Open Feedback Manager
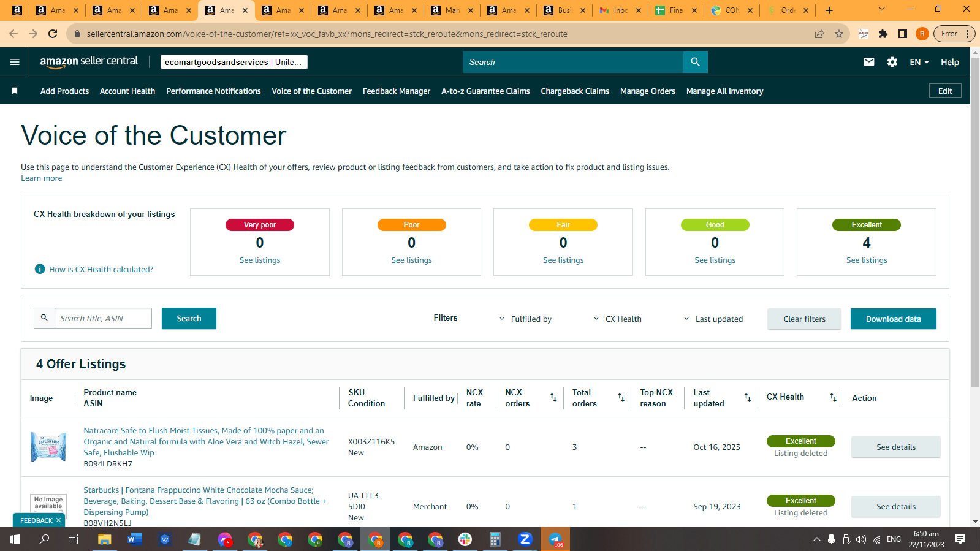 (x=397, y=91)
